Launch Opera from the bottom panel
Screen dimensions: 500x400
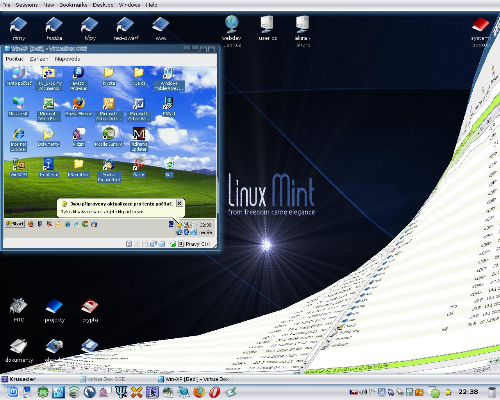(214, 392)
